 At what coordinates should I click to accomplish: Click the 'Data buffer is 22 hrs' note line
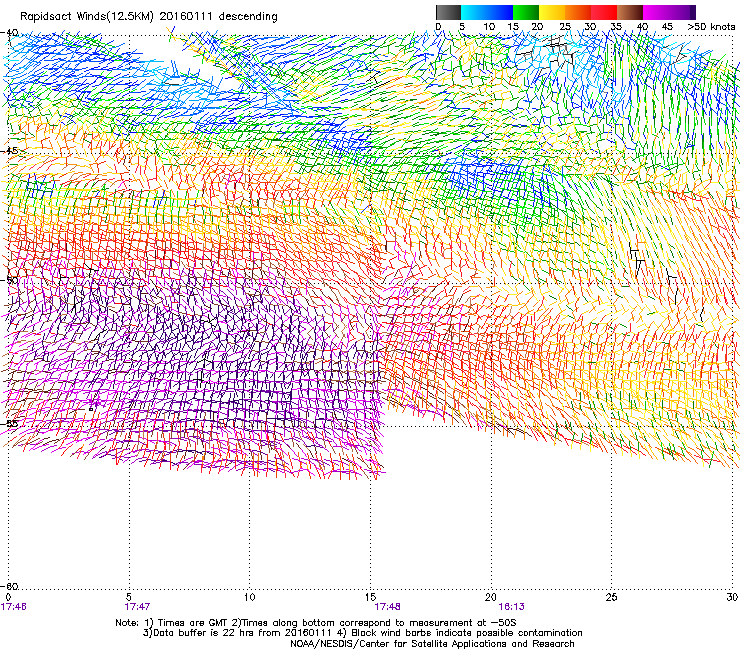[362, 633]
